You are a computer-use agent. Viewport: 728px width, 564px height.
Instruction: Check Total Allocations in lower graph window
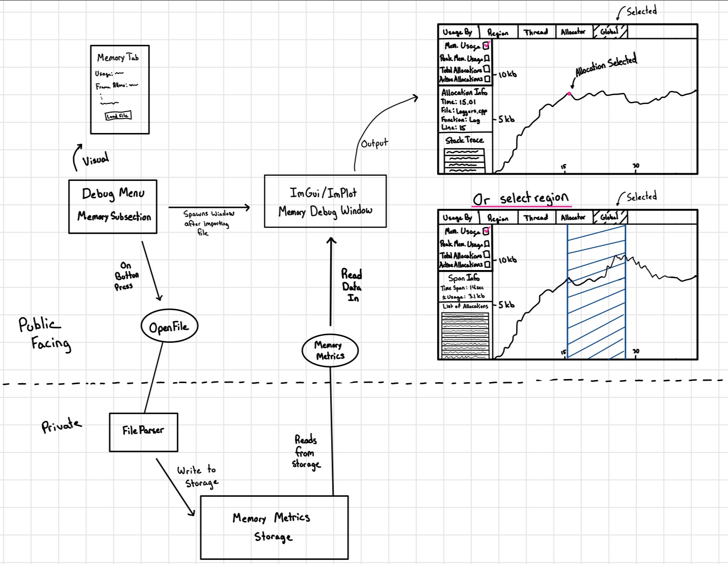[x=487, y=254]
